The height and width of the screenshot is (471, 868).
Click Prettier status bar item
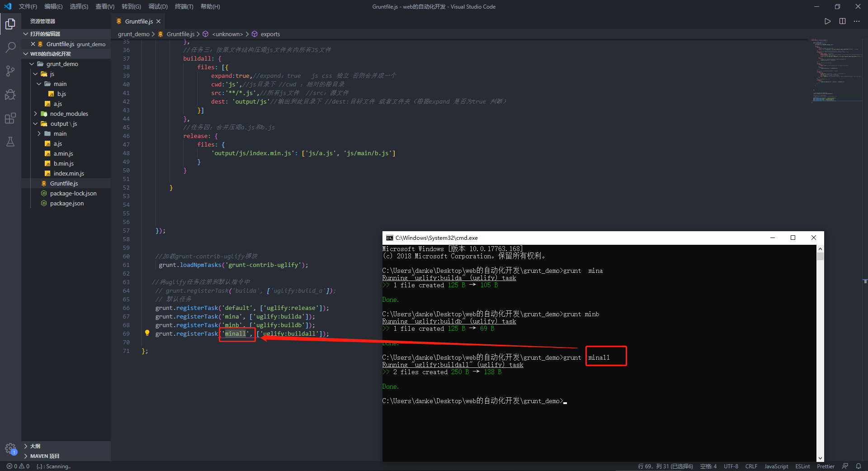(826, 466)
